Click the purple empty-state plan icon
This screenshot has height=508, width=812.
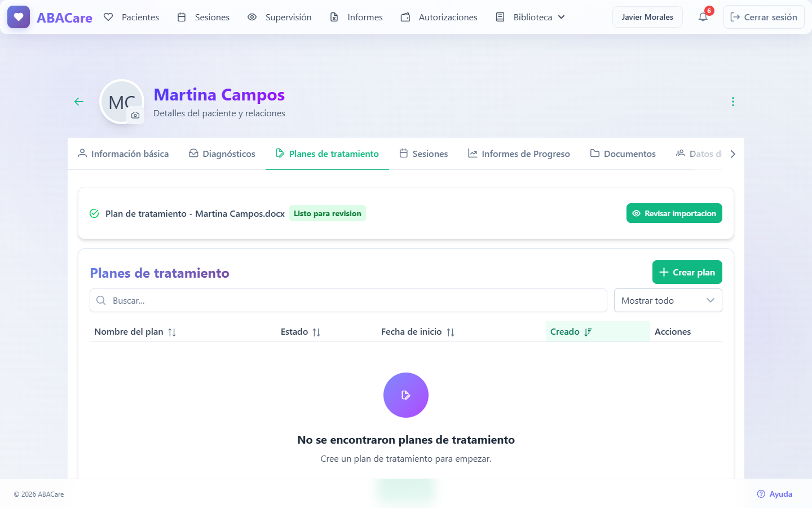click(x=406, y=395)
